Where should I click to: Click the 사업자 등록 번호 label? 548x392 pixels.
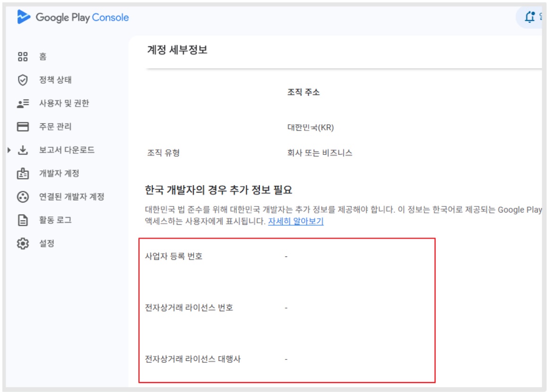(x=174, y=256)
